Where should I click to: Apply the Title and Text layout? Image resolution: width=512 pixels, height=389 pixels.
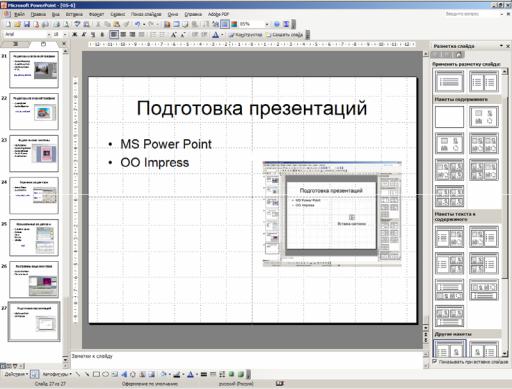[x=449, y=82]
